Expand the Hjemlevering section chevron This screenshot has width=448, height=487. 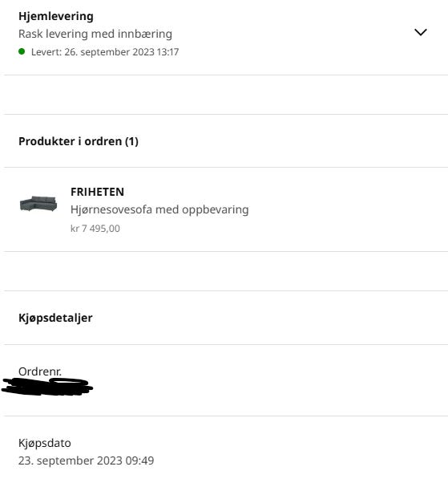[421, 32]
